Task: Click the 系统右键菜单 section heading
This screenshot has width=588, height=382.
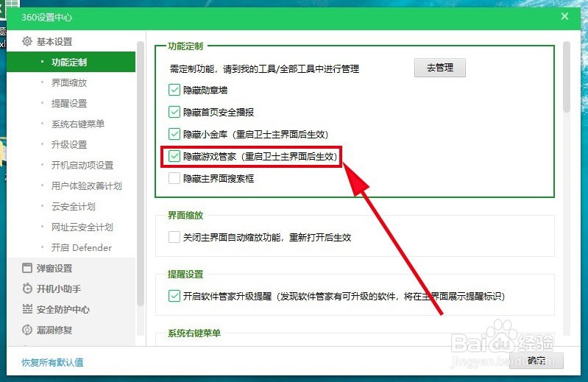Action: click(194, 333)
